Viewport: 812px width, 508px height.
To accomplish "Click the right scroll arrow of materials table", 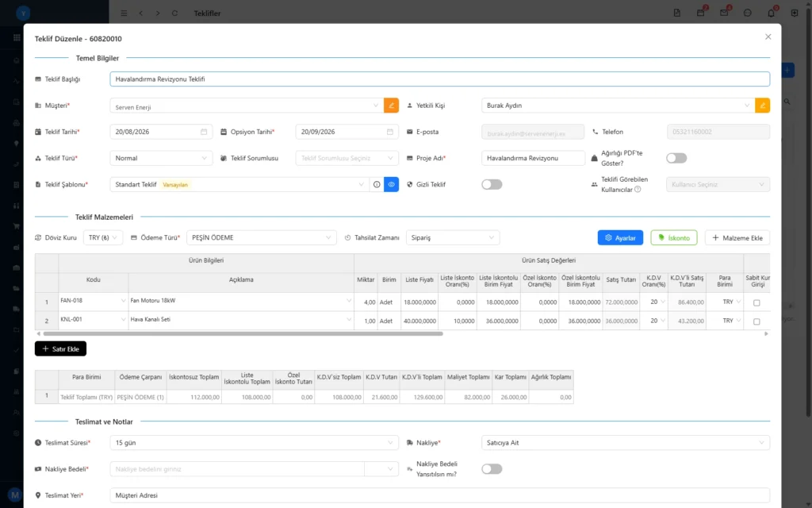I will pos(766,334).
